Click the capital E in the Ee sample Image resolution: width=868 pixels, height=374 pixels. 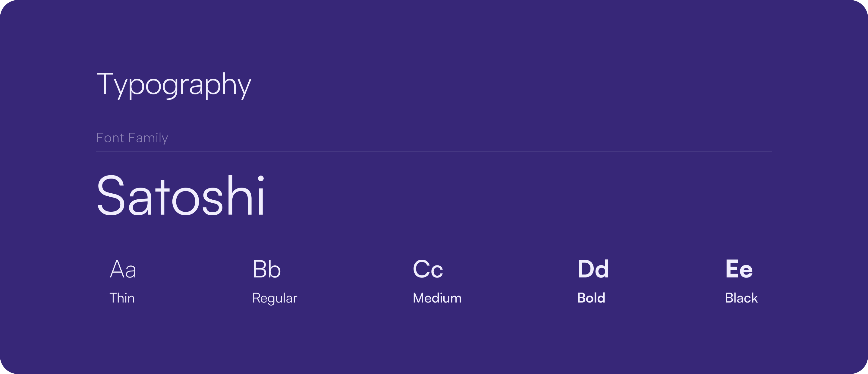point(732,269)
